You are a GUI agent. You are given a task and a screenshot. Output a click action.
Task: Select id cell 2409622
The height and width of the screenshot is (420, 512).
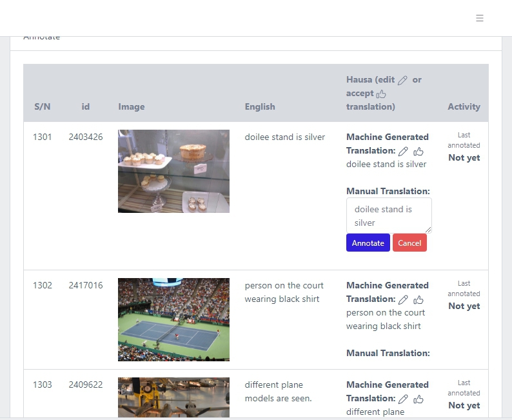[86, 385]
